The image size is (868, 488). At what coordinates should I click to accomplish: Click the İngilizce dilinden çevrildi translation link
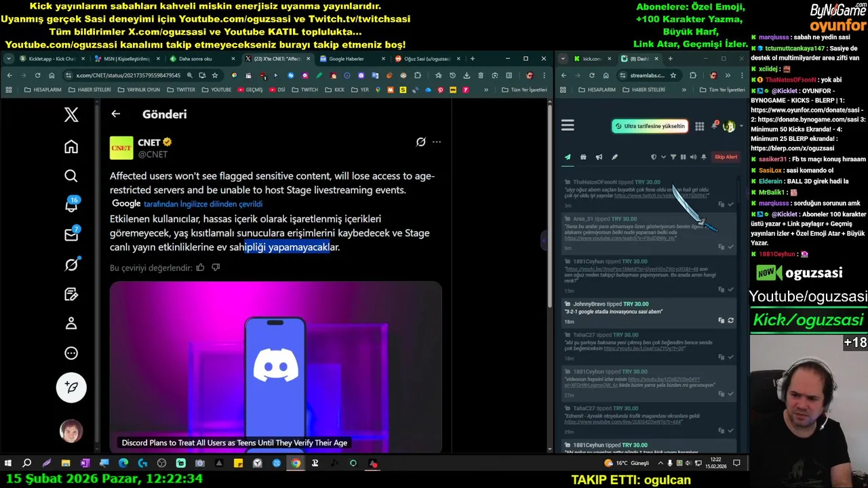(203, 204)
